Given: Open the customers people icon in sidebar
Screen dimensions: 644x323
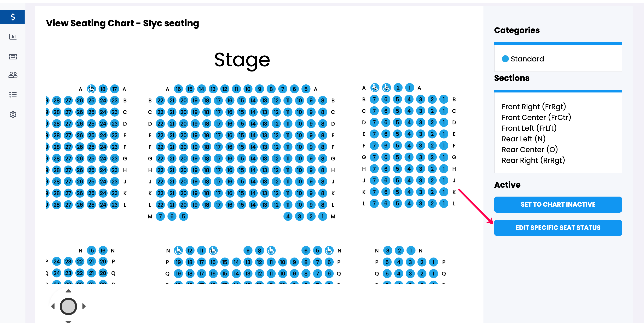Looking at the screenshot, I should [x=13, y=75].
